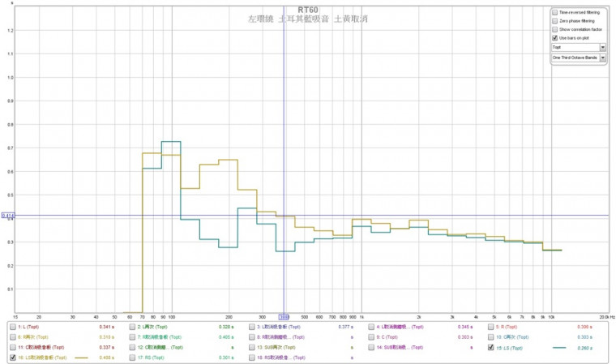This screenshot has width=616, height=364.
Task: Tick the checkbox for trace 3
Action: (x=252, y=327)
